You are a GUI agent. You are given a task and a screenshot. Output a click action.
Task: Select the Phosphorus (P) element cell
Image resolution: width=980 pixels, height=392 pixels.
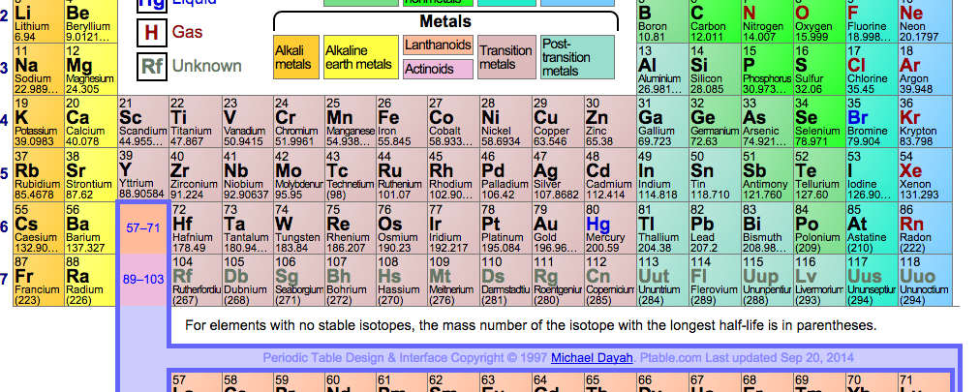(x=768, y=70)
